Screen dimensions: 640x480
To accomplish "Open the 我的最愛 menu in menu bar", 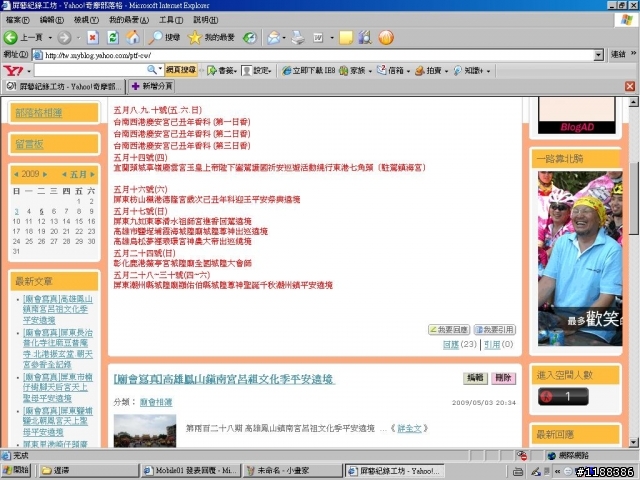I will point(124,19).
